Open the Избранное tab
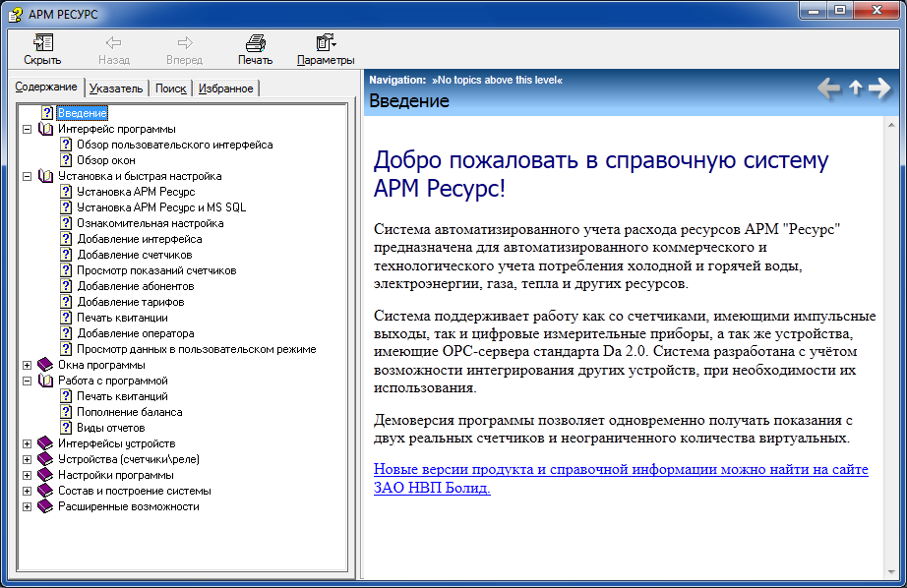The height and width of the screenshot is (588, 907). 225,88
